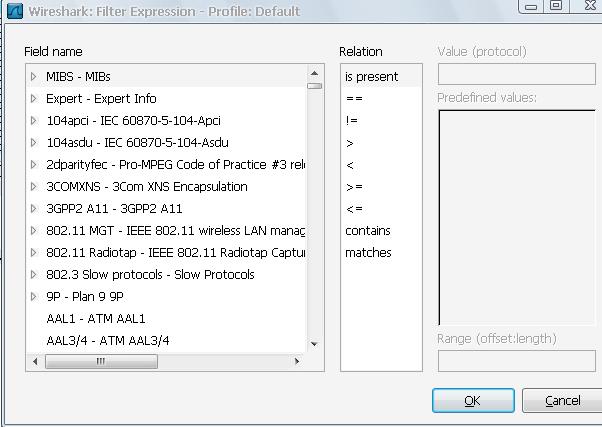Expand the 3GPP2 A11 node
The width and height of the screenshot is (602, 427).
coord(34,209)
